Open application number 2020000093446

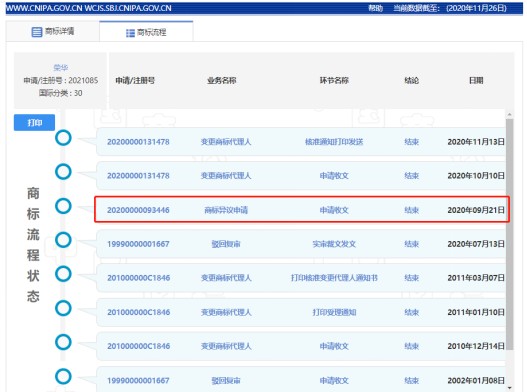click(x=138, y=210)
